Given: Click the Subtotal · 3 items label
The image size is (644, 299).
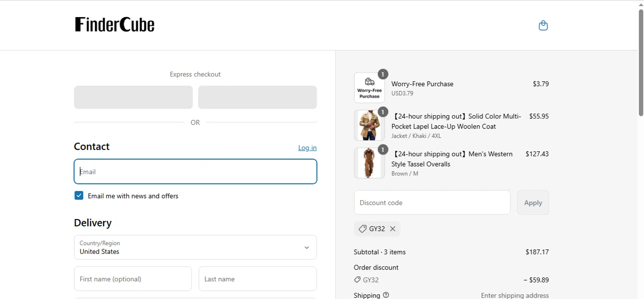Looking at the screenshot, I should (380, 252).
